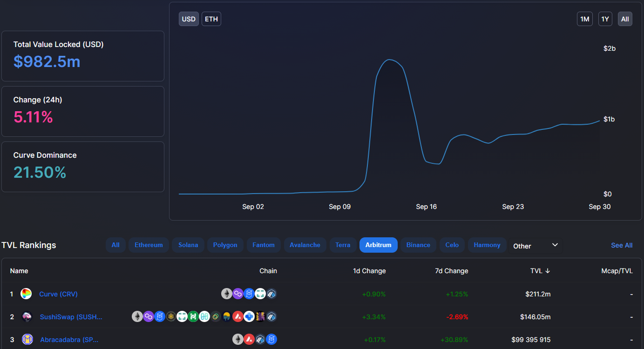Open the SushiSwap protocol link
The width and height of the screenshot is (644, 349).
click(x=71, y=317)
